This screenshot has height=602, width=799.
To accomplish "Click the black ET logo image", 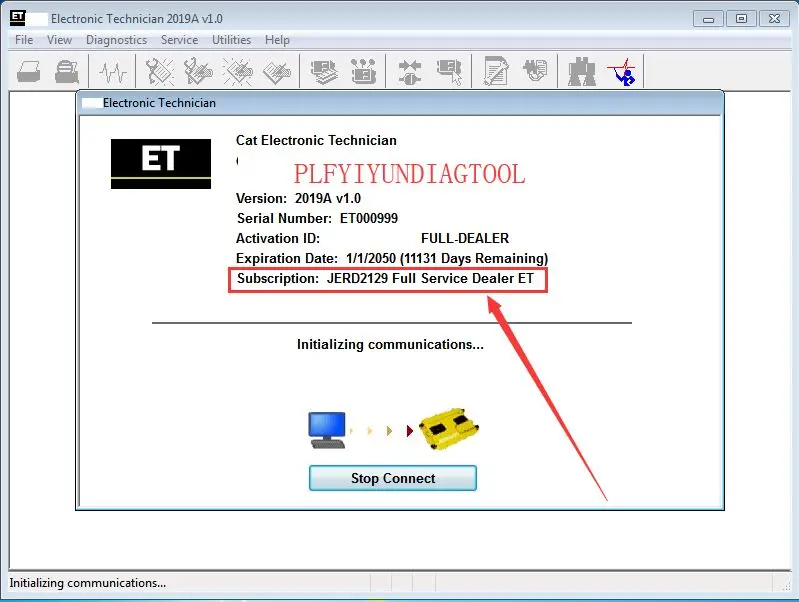I will click(x=161, y=164).
